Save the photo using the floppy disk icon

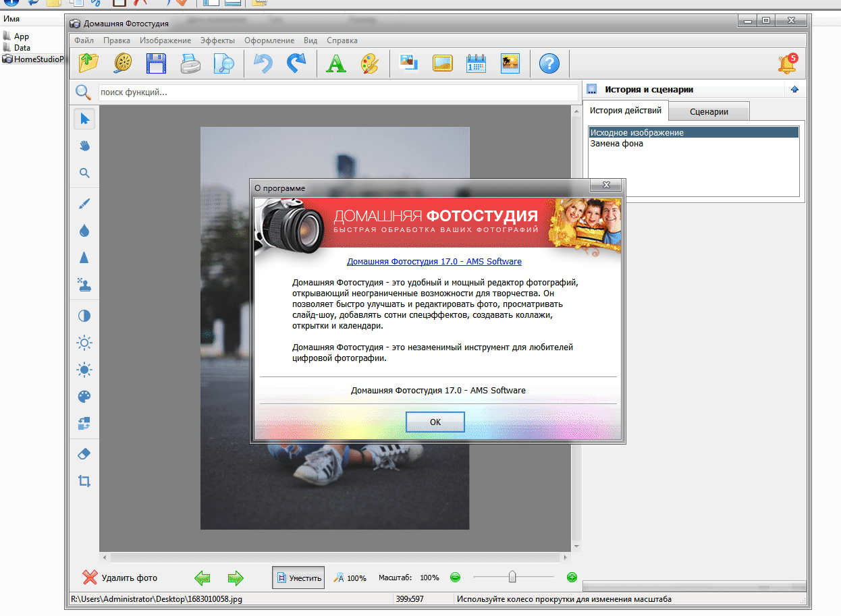click(x=157, y=63)
